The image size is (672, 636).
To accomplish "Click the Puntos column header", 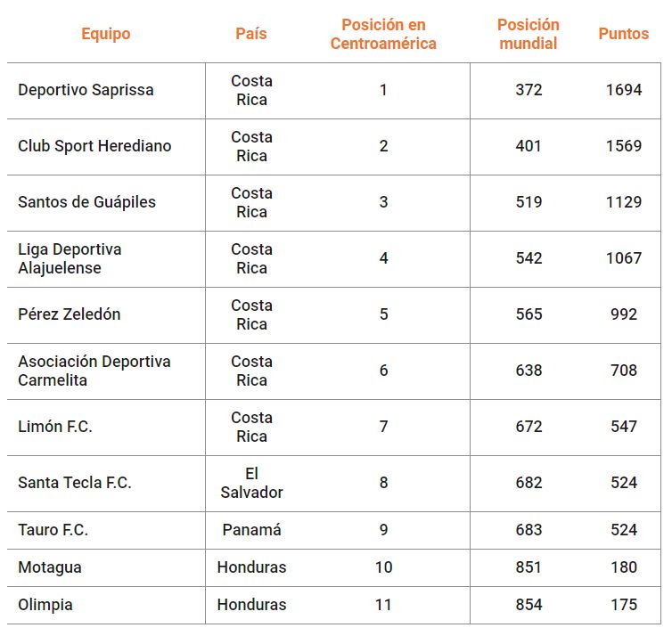I will [624, 34].
